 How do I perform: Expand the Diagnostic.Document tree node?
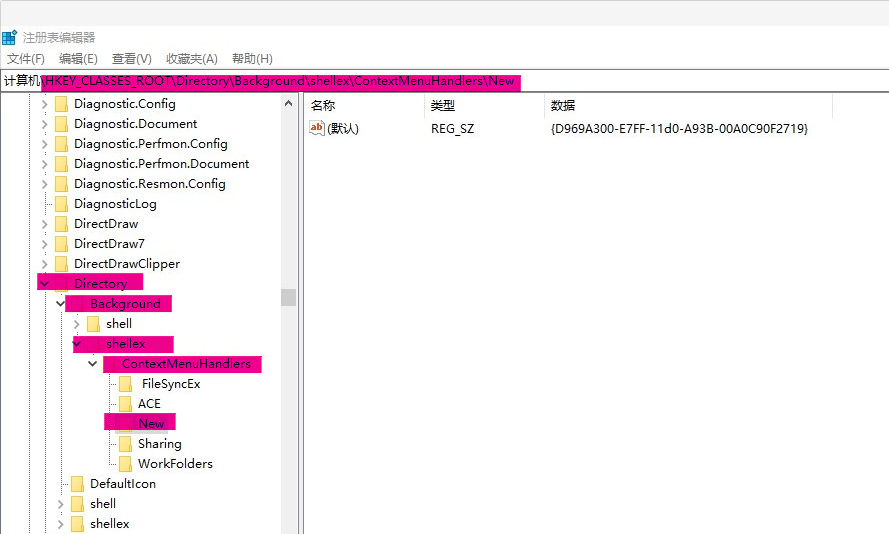click(44, 124)
